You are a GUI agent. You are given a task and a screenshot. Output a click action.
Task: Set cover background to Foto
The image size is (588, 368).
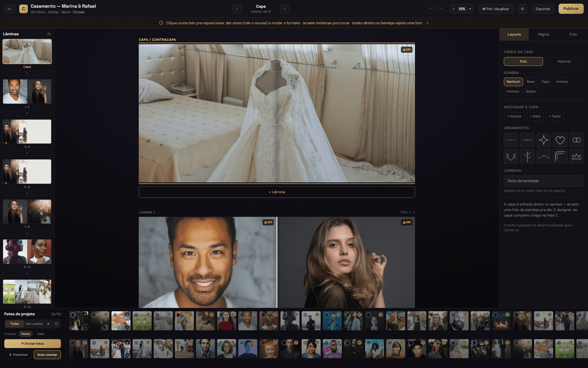tap(523, 61)
